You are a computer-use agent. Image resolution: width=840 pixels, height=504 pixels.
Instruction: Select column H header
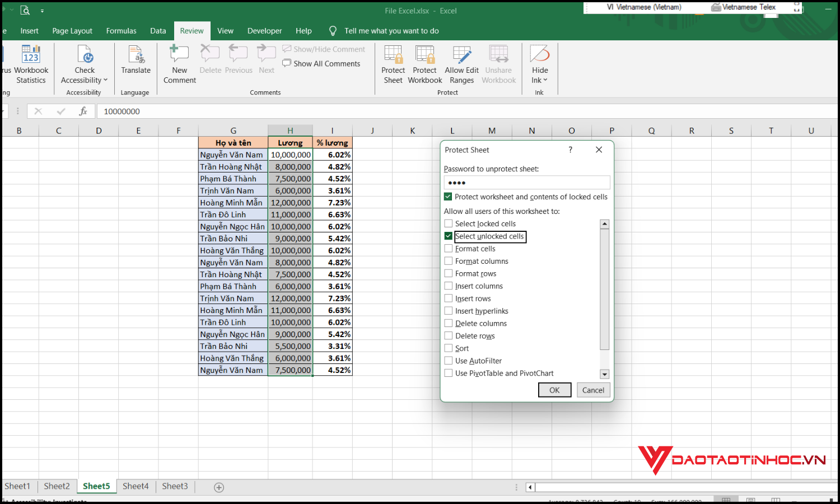click(x=290, y=130)
